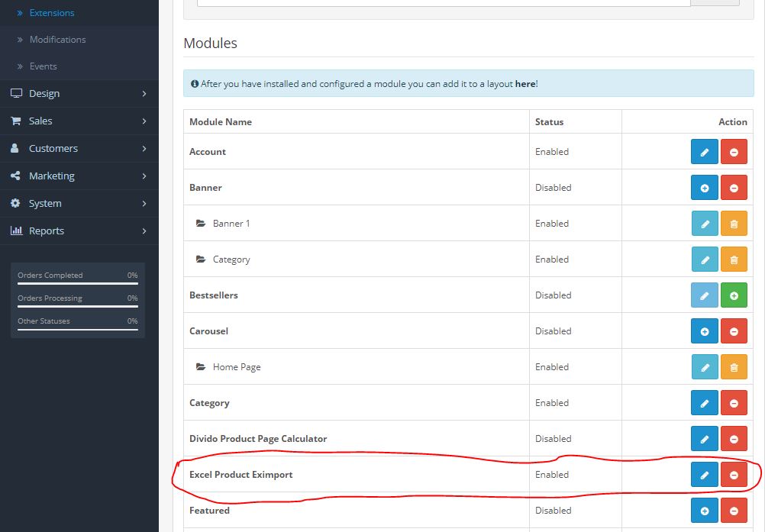This screenshot has height=532, width=765.
Task: Click the 'Account' module name
Action: click(x=208, y=152)
